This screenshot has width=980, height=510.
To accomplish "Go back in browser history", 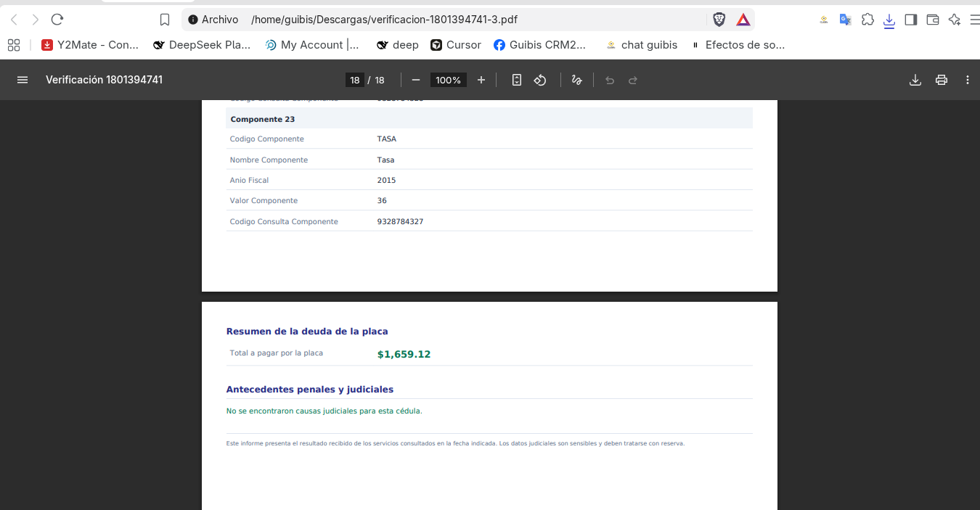I will point(14,20).
